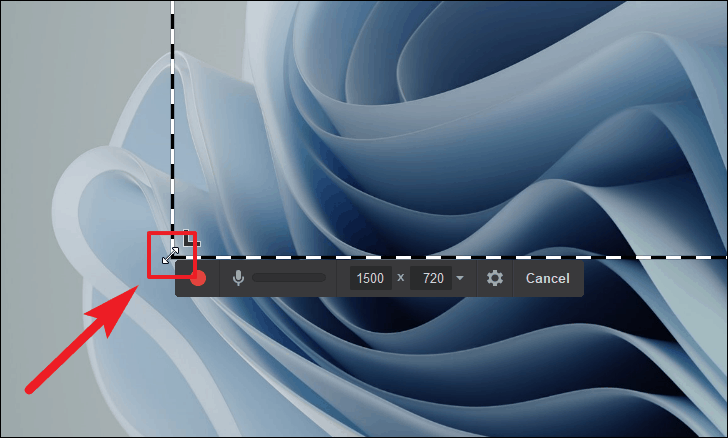Click the L-shaped crop marker near corner
The height and width of the screenshot is (438, 728).
[x=191, y=237]
